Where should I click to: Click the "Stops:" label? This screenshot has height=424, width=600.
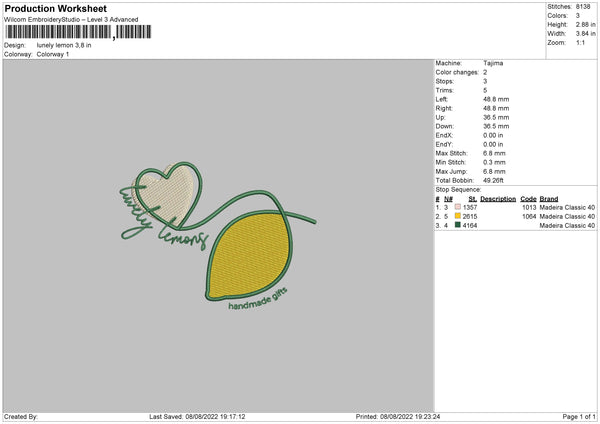coord(445,81)
